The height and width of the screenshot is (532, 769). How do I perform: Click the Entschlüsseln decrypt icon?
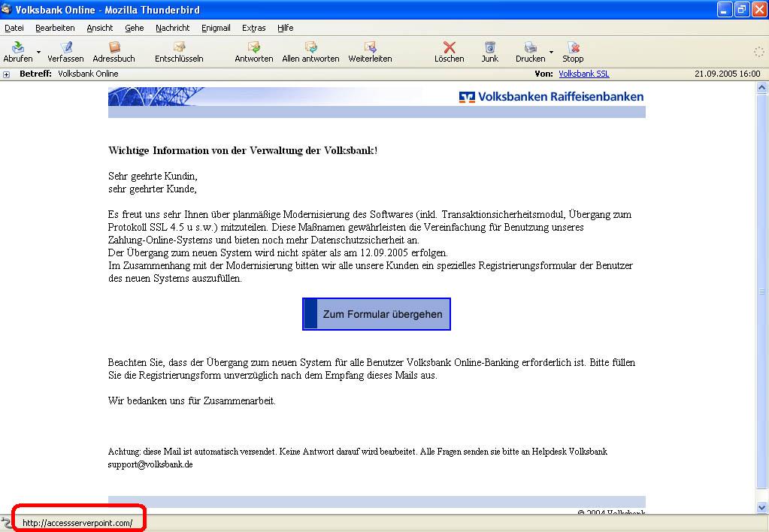[179, 47]
